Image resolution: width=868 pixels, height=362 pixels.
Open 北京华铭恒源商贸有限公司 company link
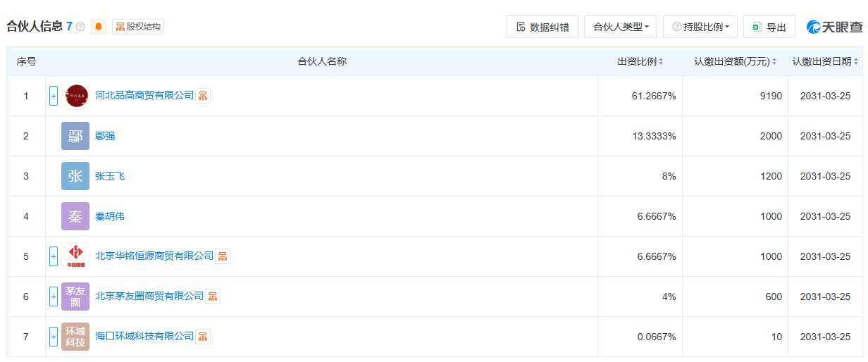tap(154, 256)
